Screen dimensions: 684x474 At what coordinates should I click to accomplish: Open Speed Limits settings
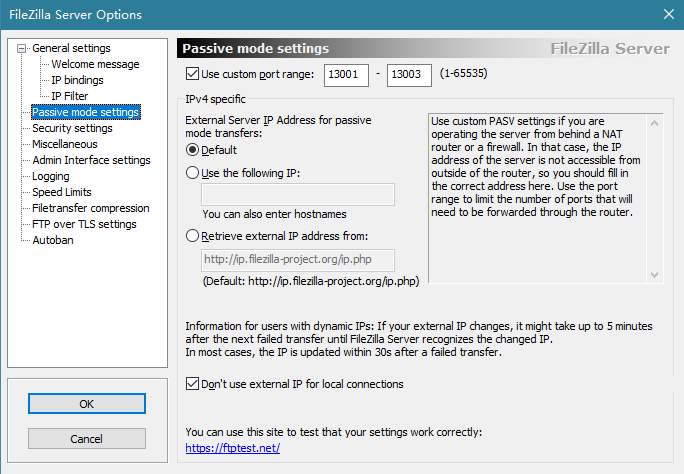(x=62, y=192)
